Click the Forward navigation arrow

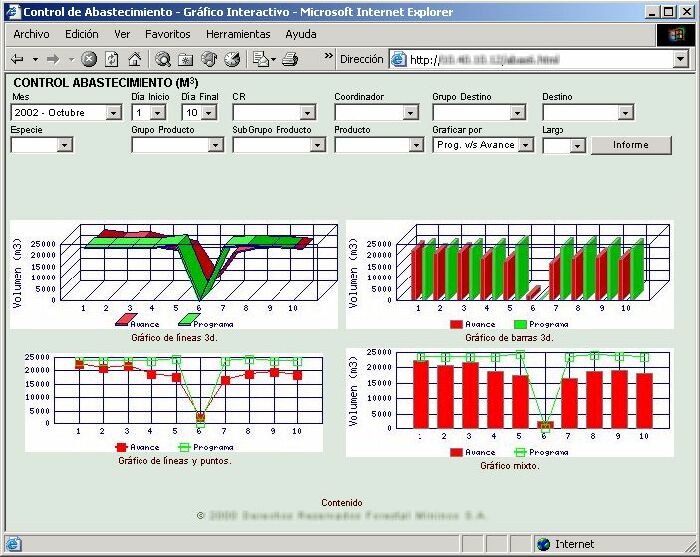[53, 60]
